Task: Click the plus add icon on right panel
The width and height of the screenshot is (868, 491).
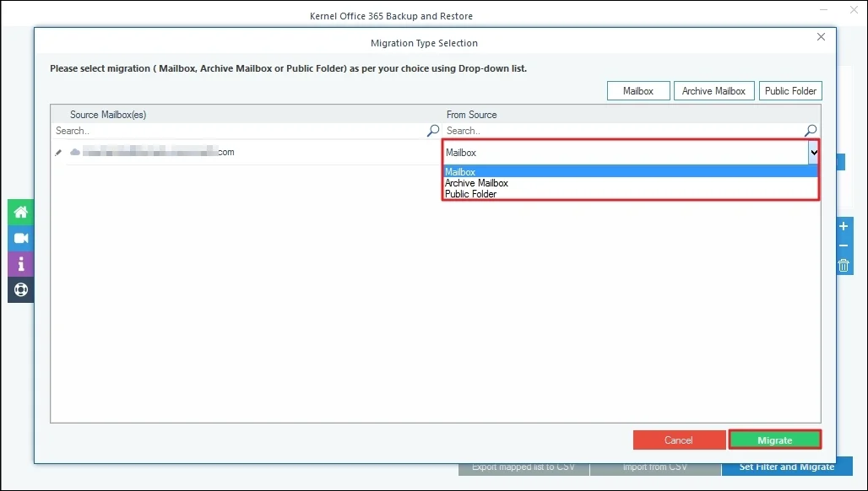Action: 843,226
